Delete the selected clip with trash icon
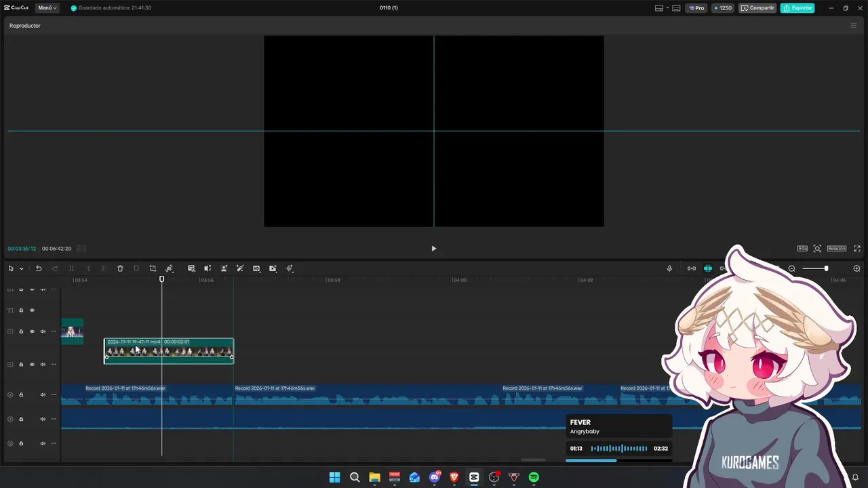 tap(120, 268)
